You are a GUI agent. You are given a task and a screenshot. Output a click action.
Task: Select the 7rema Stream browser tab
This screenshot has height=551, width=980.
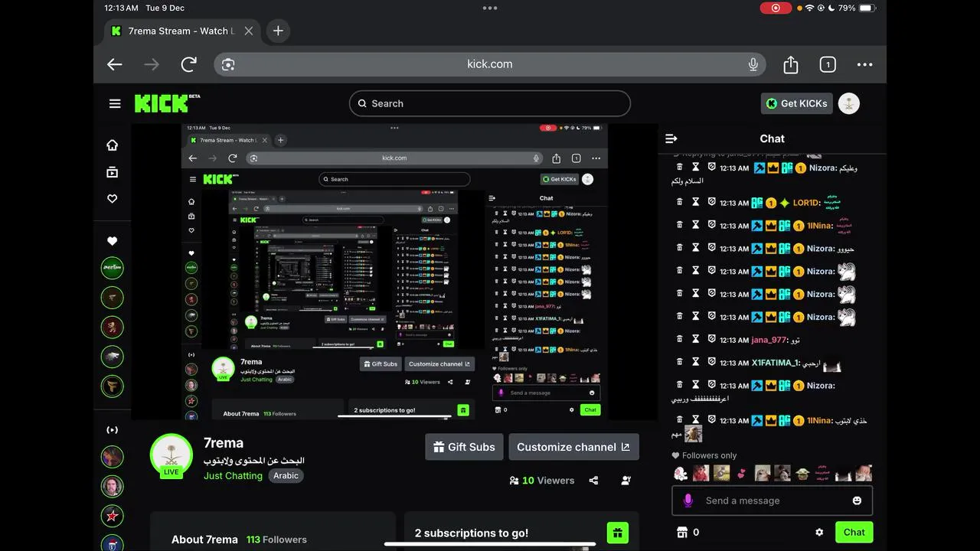(x=181, y=31)
